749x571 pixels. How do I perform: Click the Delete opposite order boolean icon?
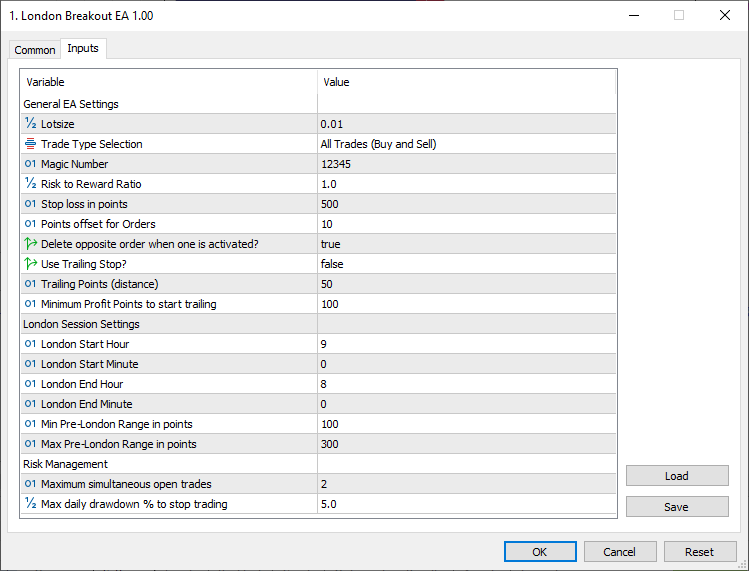coord(31,244)
